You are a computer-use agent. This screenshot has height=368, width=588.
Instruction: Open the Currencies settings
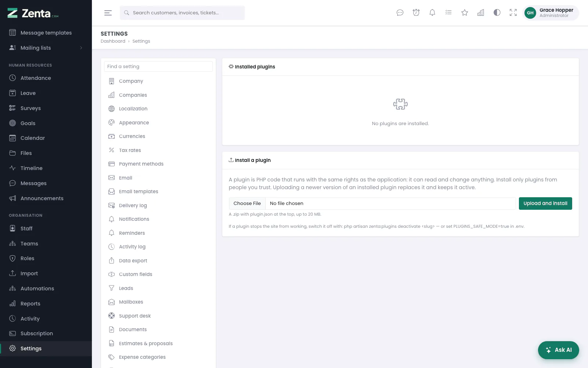pyautogui.click(x=158, y=137)
